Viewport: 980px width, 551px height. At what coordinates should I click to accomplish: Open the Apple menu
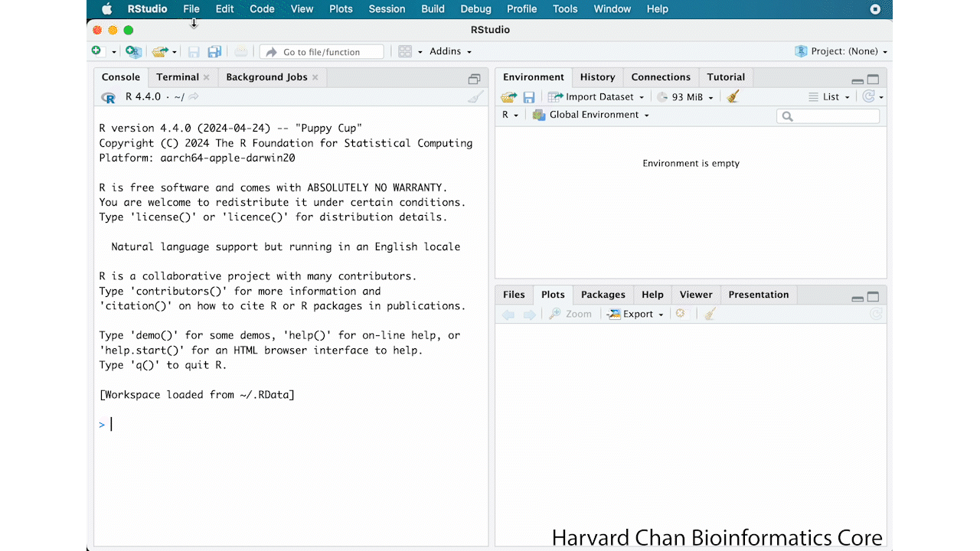click(x=106, y=9)
